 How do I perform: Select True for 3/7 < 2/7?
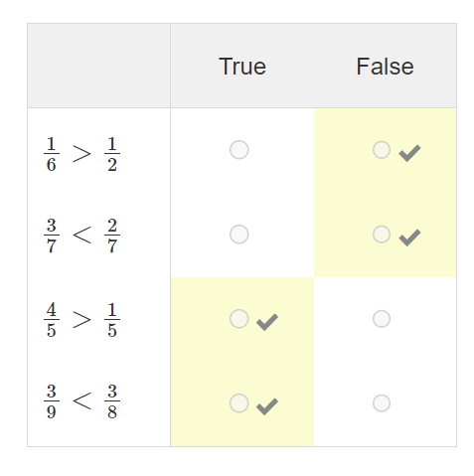[x=238, y=235]
